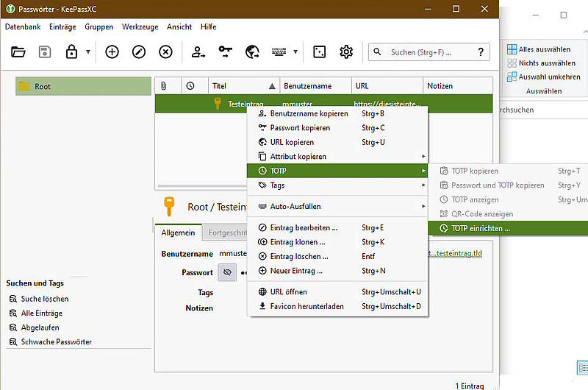The width and height of the screenshot is (588, 390).
Task: Expand dropdown arrow next to lock icon
Action: click(x=88, y=52)
